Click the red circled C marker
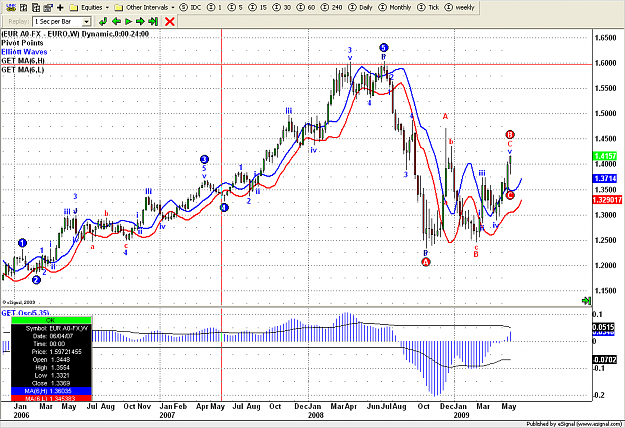Image resolution: width=625 pixels, height=428 pixels. click(x=510, y=195)
